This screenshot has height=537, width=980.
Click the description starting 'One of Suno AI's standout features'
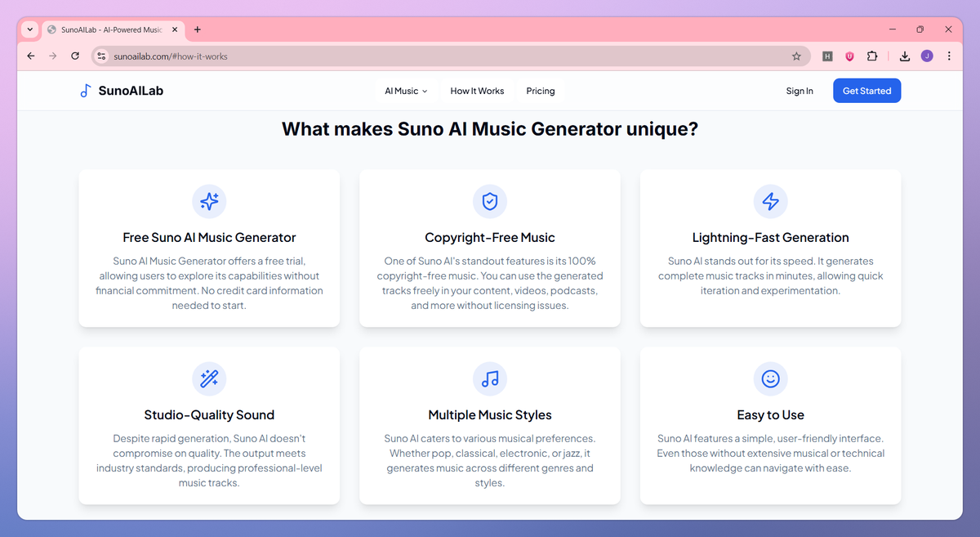[x=490, y=283]
